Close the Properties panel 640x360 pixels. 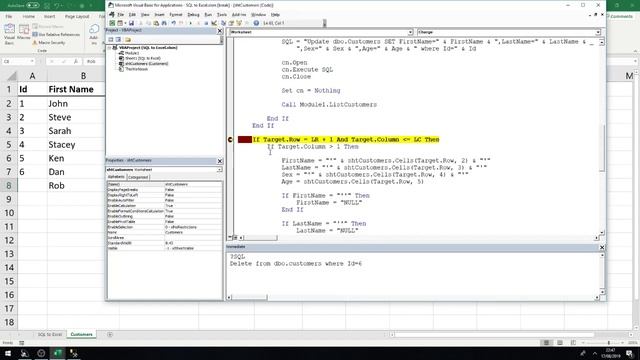(220, 161)
